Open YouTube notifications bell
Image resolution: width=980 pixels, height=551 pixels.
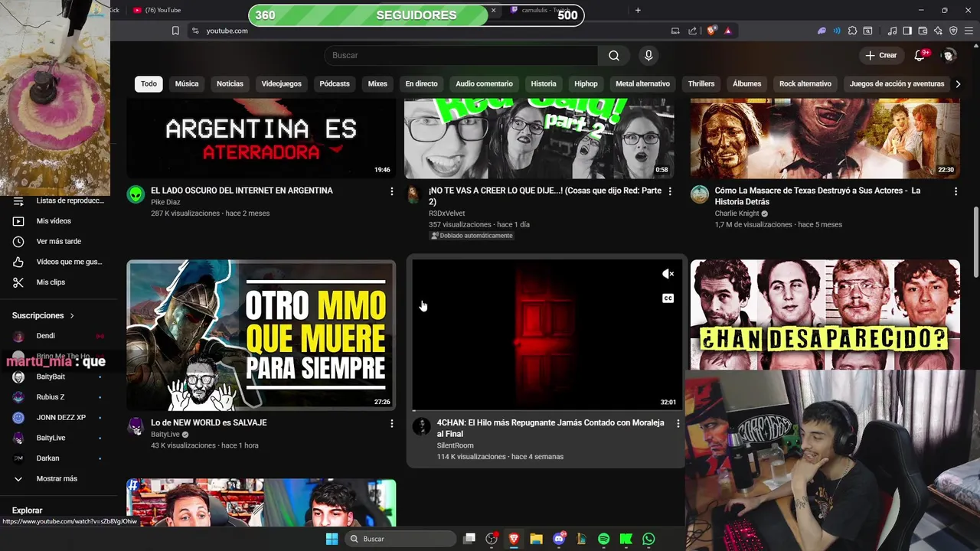(x=920, y=55)
